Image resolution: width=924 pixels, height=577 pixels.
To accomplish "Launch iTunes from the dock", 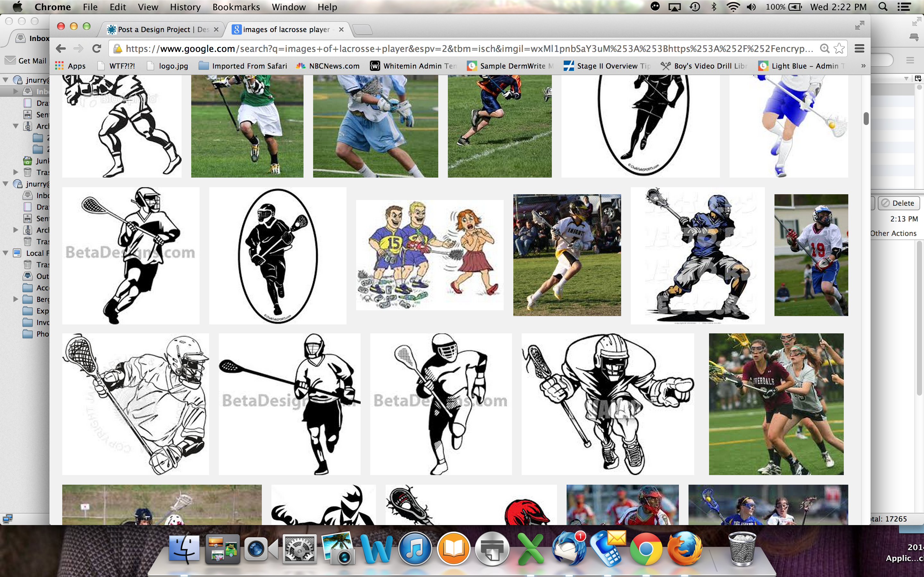I will tap(415, 549).
